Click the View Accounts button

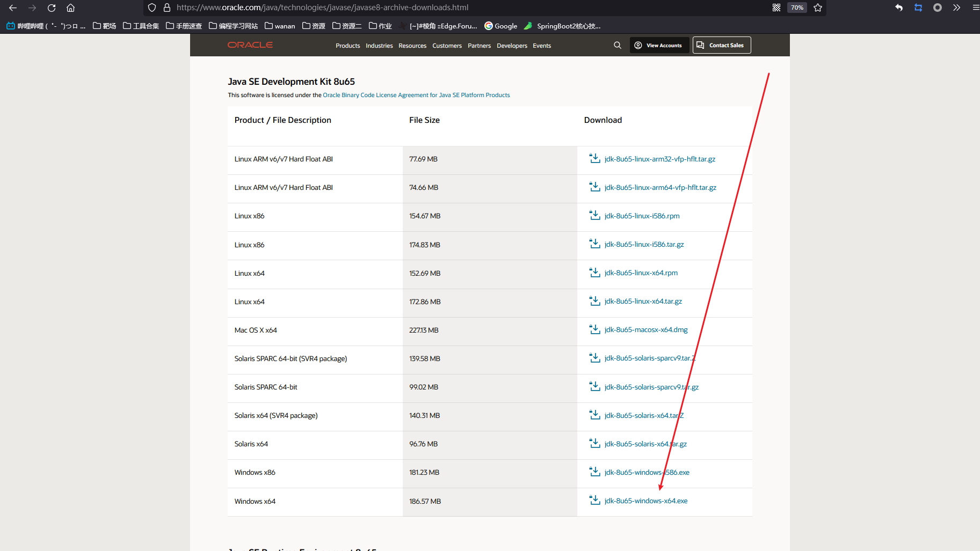coord(659,45)
